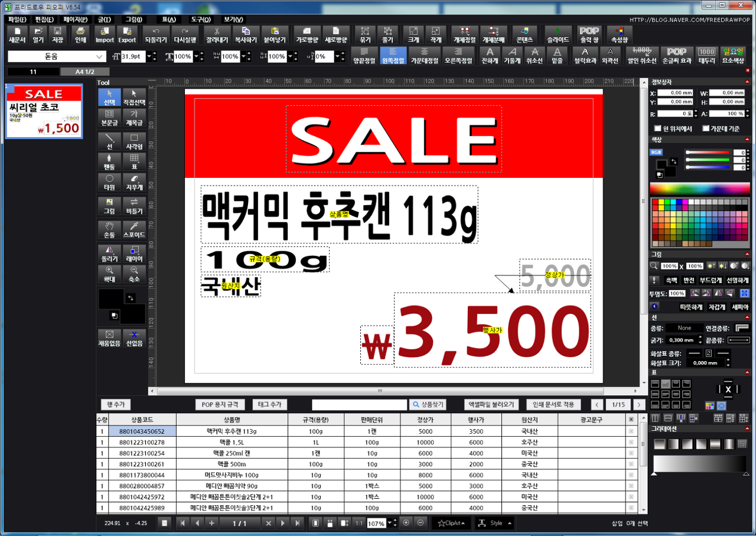Collapse the 그림 picture panel

[x=748, y=254]
